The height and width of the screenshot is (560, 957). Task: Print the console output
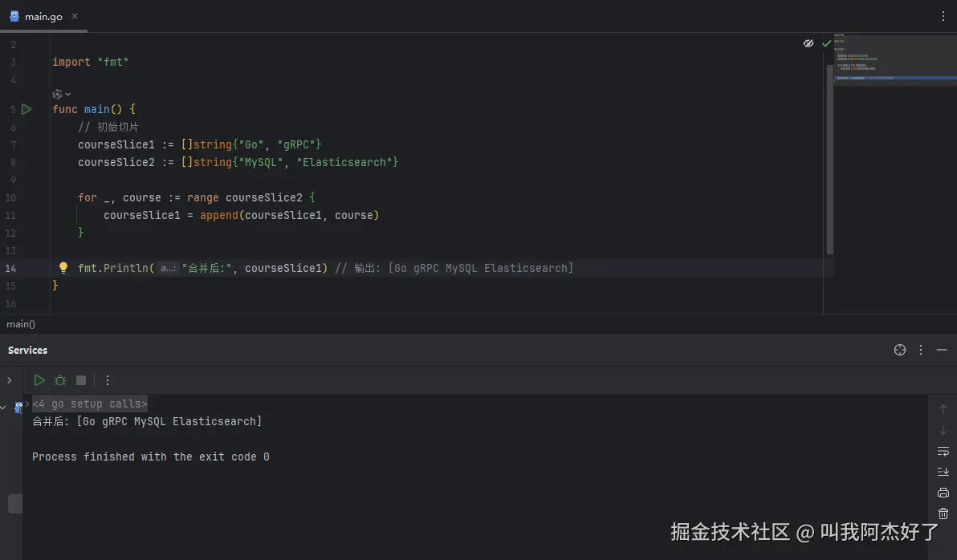point(943,493)
